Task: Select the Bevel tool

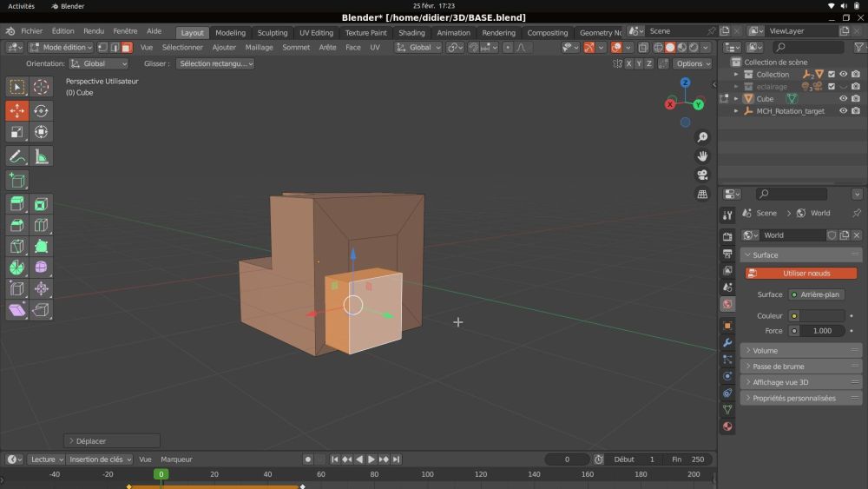Action: click(x=17, y=226)
